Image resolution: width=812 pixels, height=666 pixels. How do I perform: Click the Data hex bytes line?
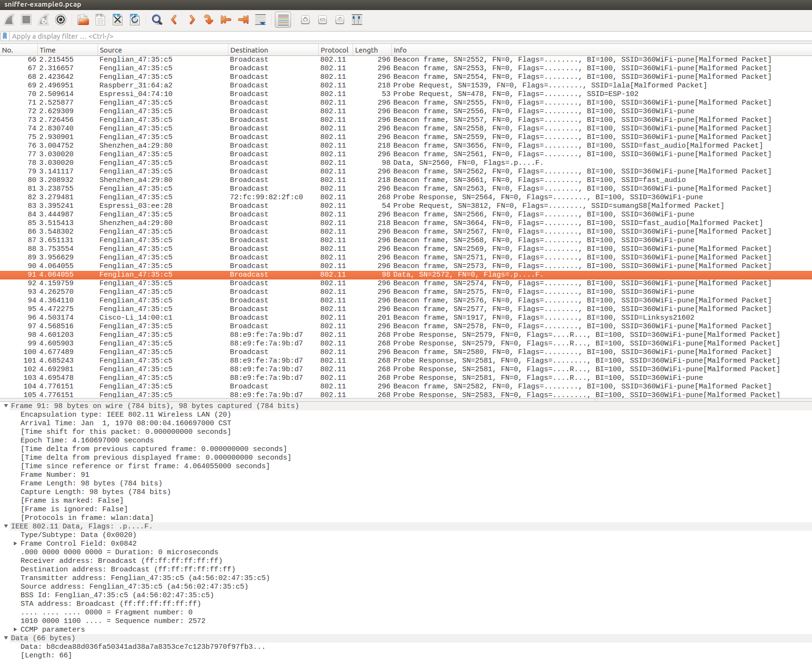[143, 646]
